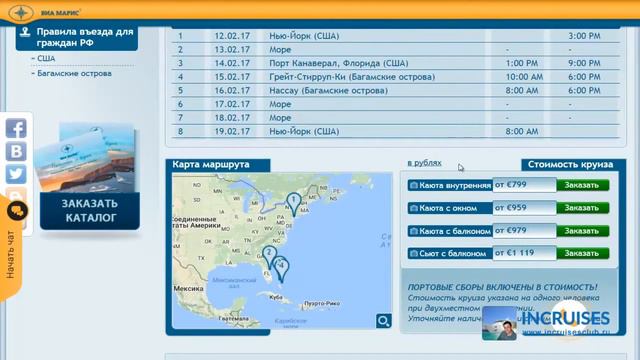640x360 pixels.
Task: Open the Facebook share icon
Action: (16, 129)
